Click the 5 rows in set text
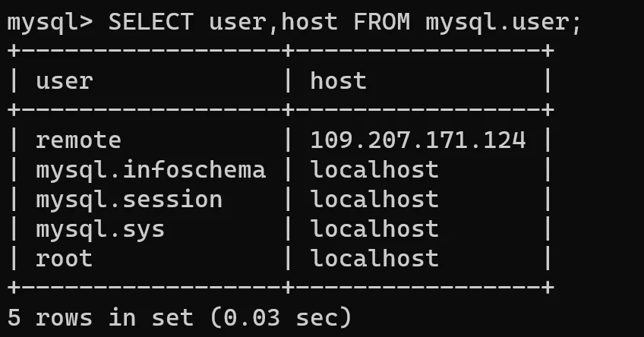644x337 pixels. [x=99, y=317]
